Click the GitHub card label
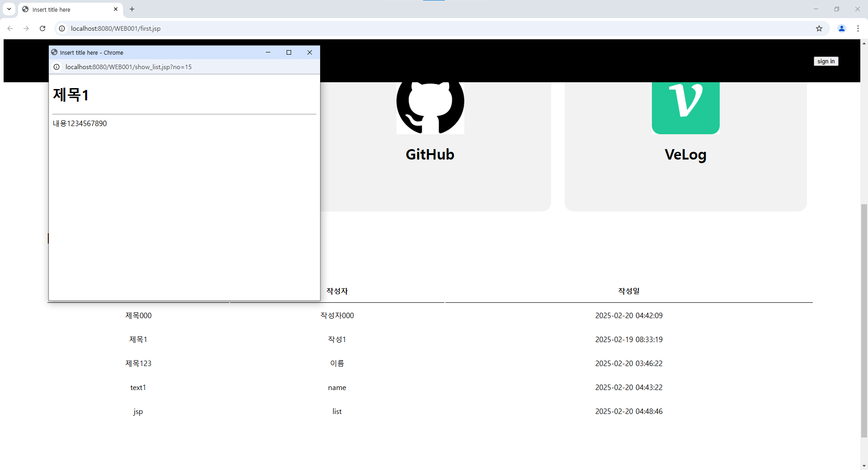 tap(430, 155)
